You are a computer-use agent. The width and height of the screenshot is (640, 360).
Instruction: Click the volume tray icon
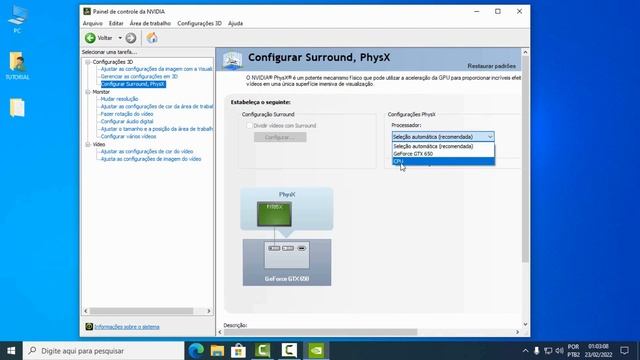click(x=560, y=351)
